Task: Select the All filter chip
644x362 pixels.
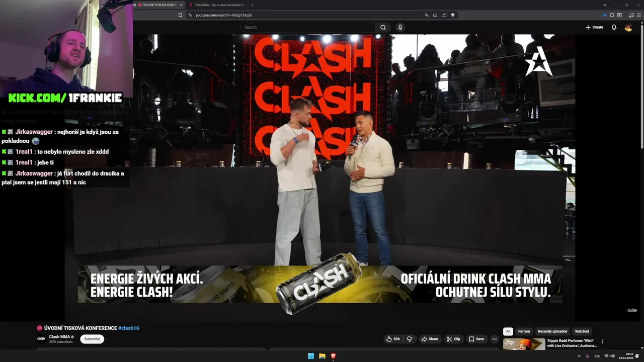Action: [508, 331]
